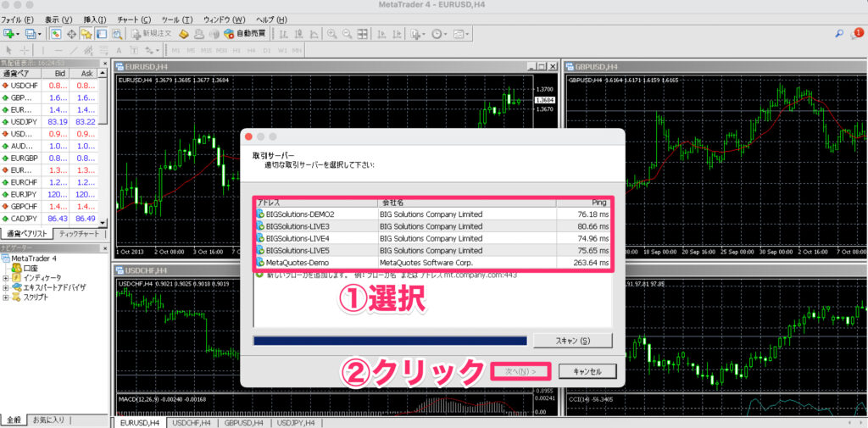Select the vertical line drawing tool
Image resolution: width=868 pixels, height=428 pixels.
[42, 50]
